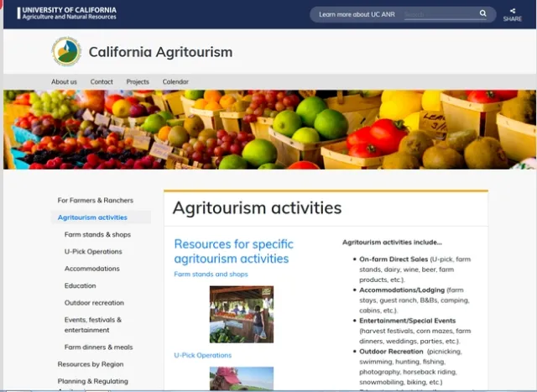Click the University of California ANR logo
The image size is (537, 392).
pos(67,13)
